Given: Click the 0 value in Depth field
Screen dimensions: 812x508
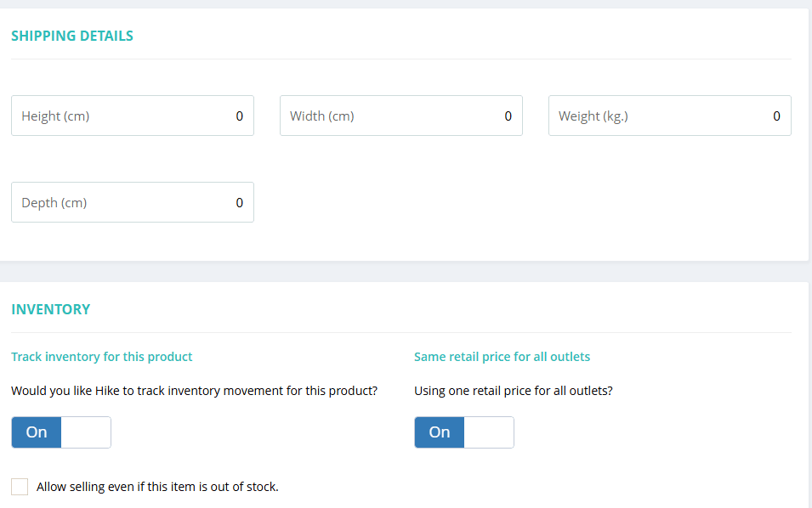Looking at the screenshot, I should [239, 202].
